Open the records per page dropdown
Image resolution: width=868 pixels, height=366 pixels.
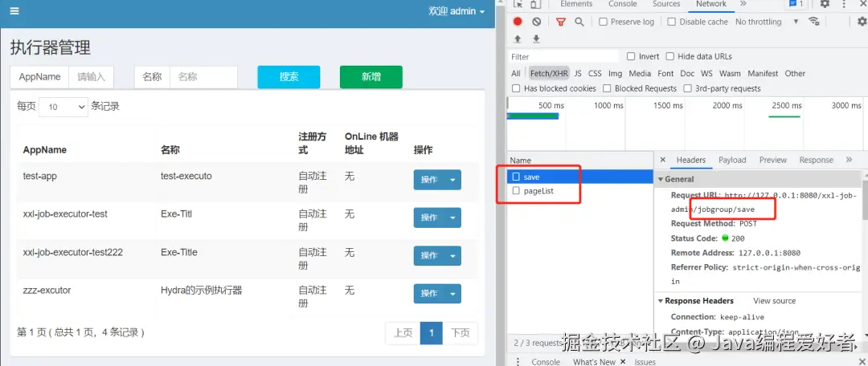coord(63,107)
